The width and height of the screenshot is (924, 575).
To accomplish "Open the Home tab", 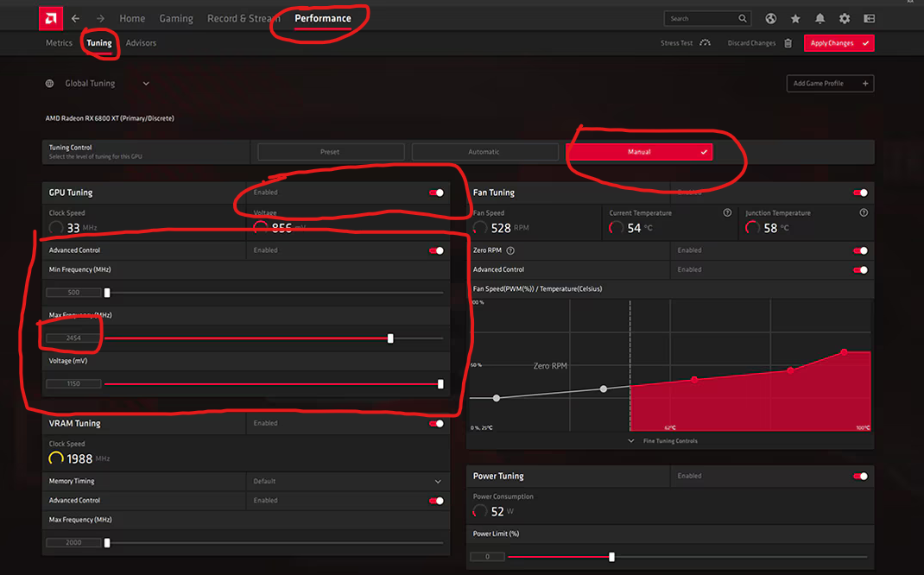I will click(132, 19).
